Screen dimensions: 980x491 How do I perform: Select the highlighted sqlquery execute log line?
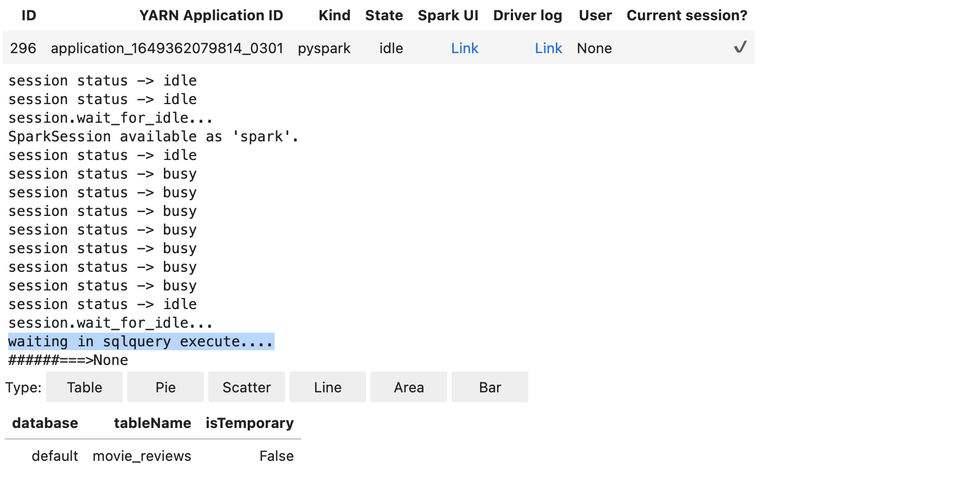[x=140, y=341]
